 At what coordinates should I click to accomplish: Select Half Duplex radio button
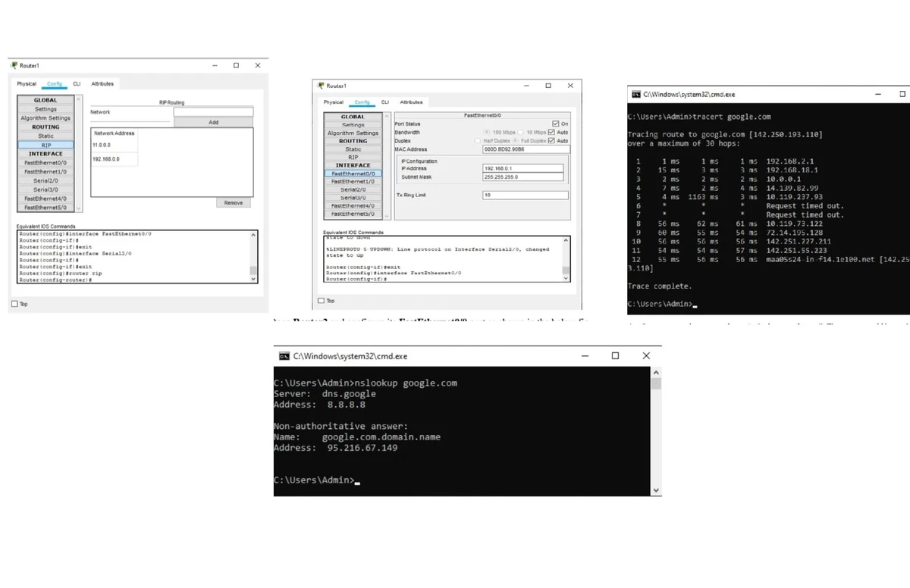478,141
